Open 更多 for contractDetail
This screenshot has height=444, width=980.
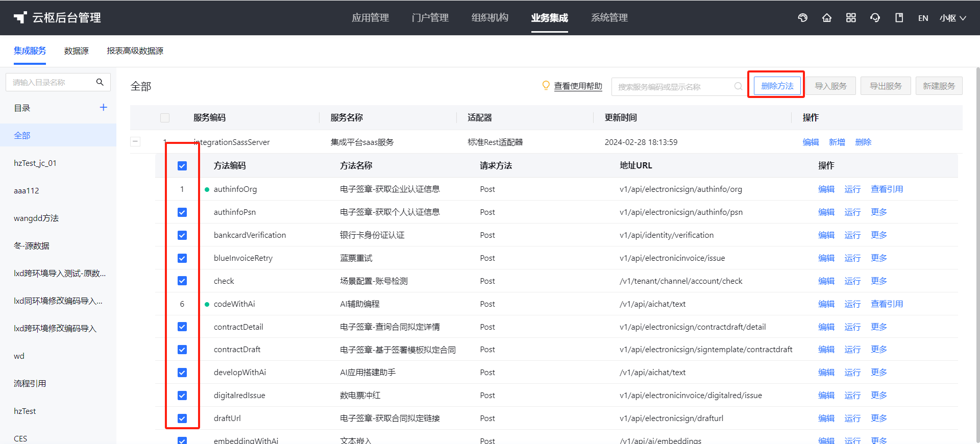click(879, 327)
